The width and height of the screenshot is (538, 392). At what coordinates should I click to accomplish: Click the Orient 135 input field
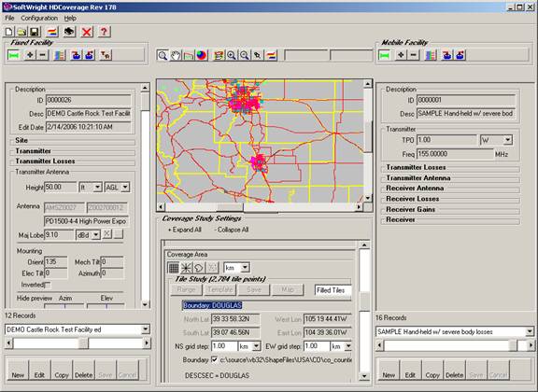coord(56,262)
